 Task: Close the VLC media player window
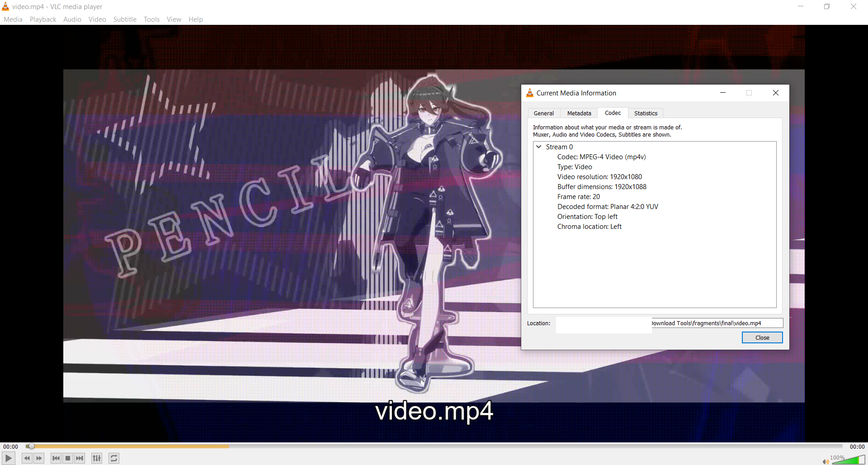[854, 6]
